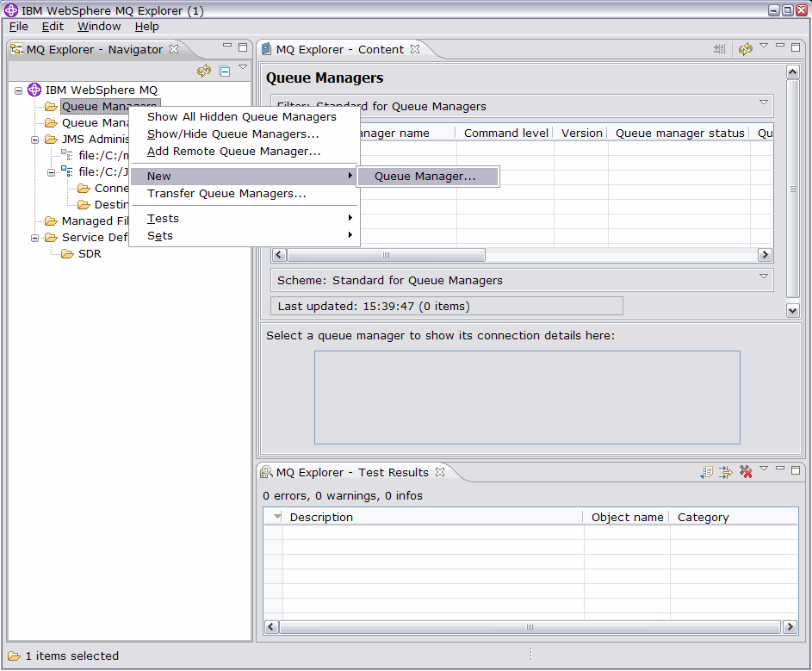This screenshot has height=671, width=812.
Task: Open the Scheme dropdown arrow
Action: [763, 276]
